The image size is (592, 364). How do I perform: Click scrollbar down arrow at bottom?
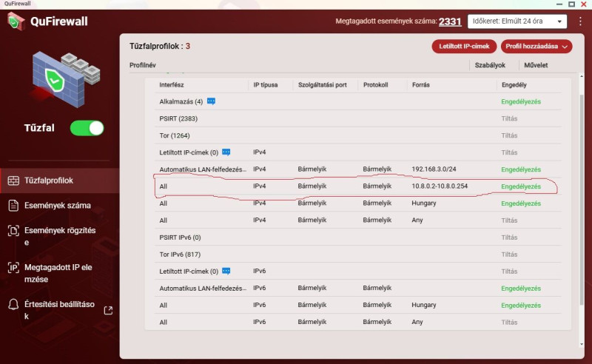point(582,344)
